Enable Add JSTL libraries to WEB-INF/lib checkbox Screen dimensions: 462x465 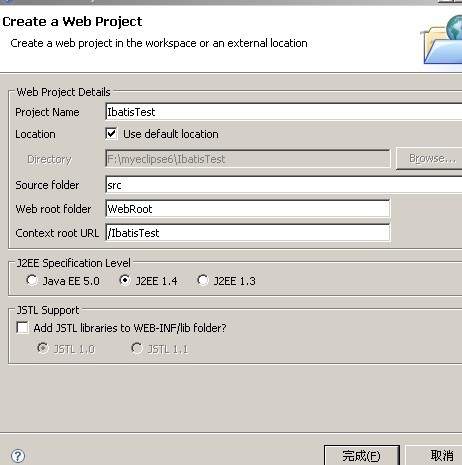pyautogui.click(x=22, y=328)
